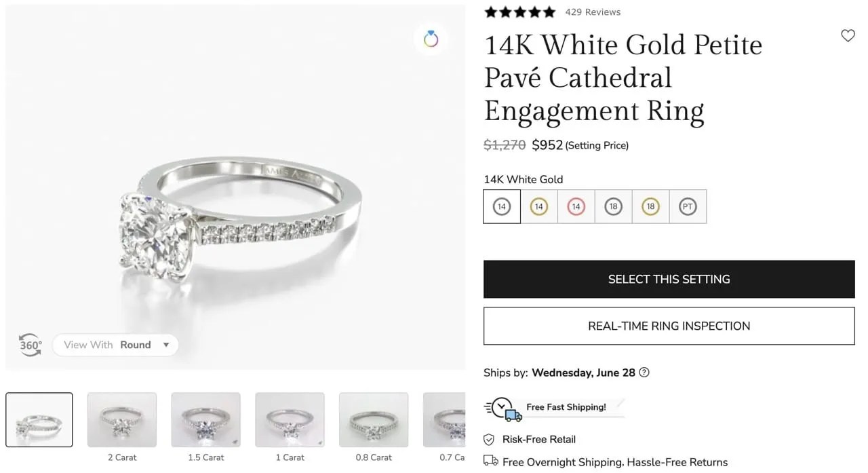The width and height of the screenshot is (868, 473).
Task: Click the 360° rotation icon
Action: click(x=30, y=345)
